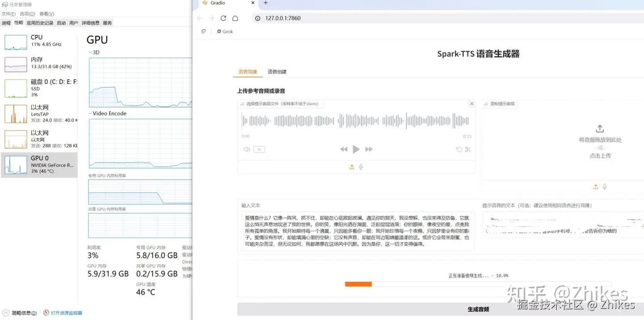Click the 5.8/16.0 GB dedicated memory value
The height and width of the screenshot is (320, 644).
click(157, 256)
